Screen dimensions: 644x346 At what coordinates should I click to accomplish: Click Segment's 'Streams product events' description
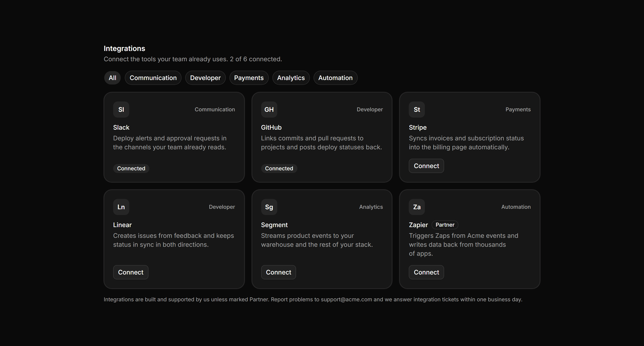(317, 240)
